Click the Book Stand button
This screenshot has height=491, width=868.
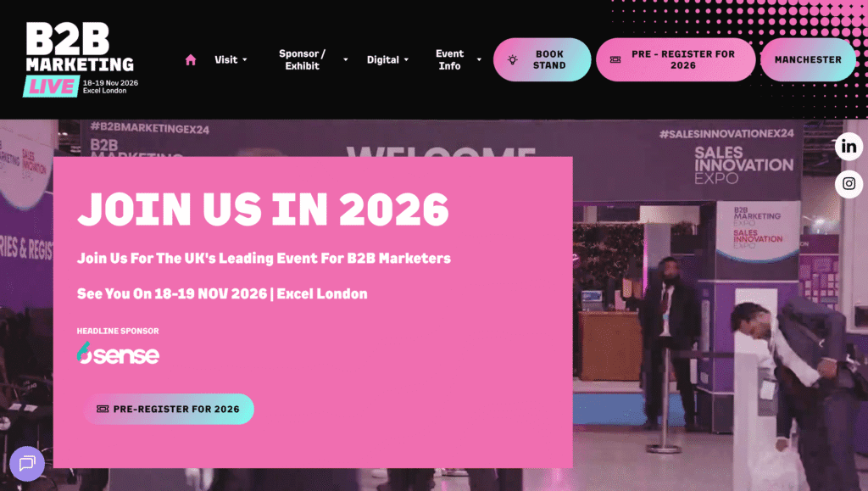coord(542,59)
